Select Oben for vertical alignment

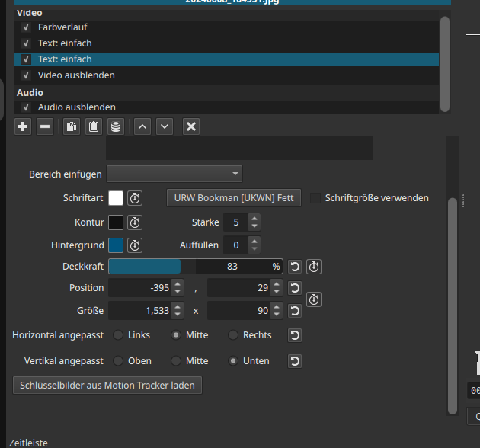pyautogui.click(x=119, y=361)
